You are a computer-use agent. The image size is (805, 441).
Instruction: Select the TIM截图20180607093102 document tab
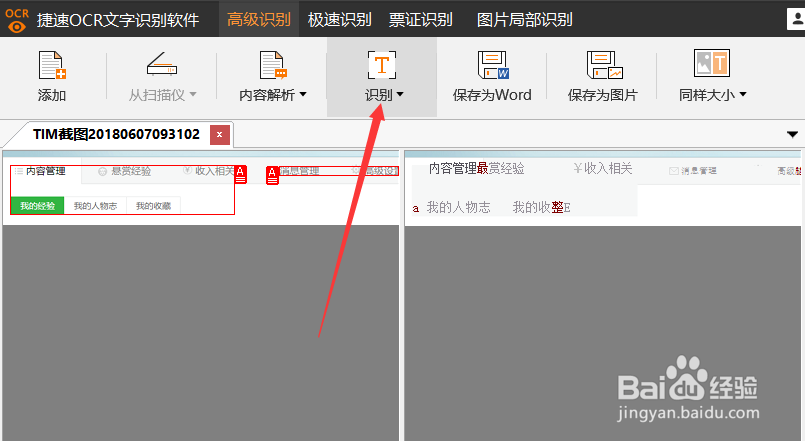[116, 135]
